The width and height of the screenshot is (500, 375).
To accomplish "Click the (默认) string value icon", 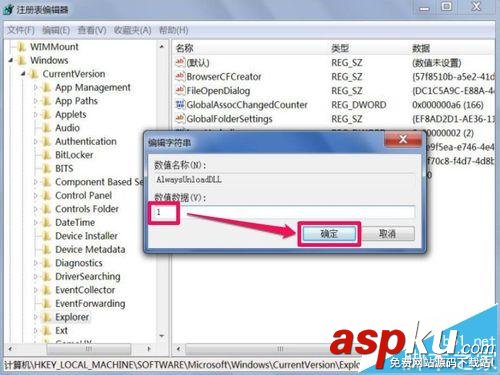I will point(180,62).
